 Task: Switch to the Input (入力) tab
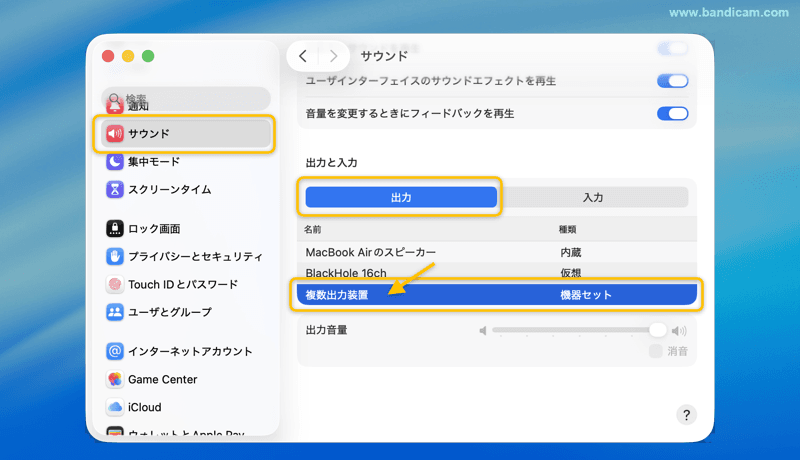coord(593,197)
